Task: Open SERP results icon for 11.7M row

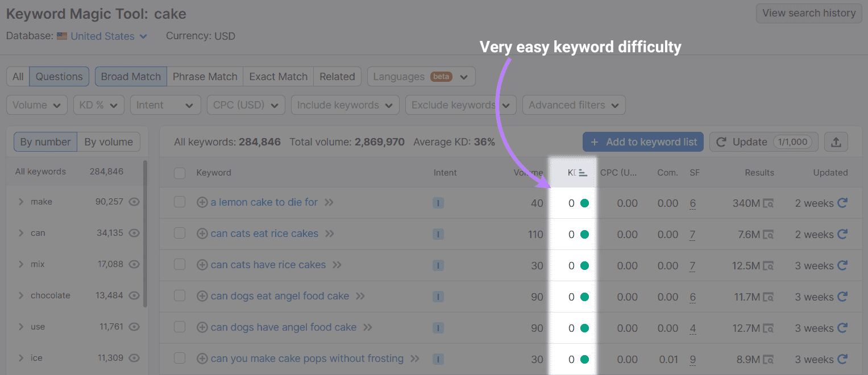Action: point(768,297)
